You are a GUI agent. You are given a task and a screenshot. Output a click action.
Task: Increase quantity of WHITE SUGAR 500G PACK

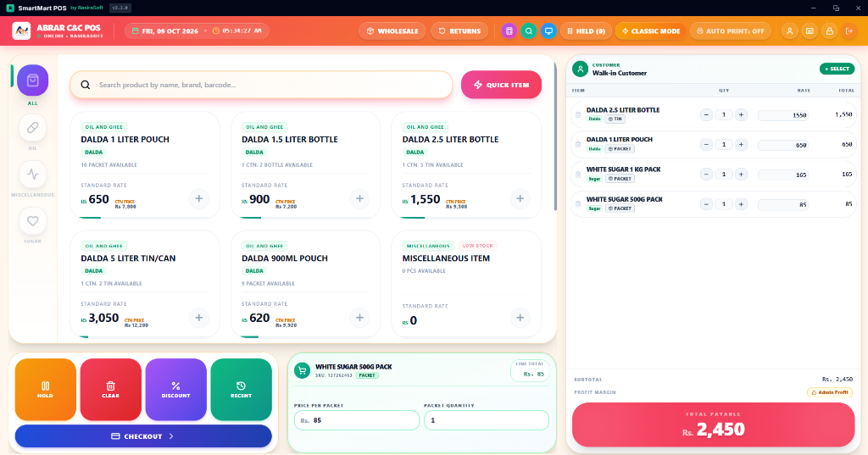[x=741, y=204]
